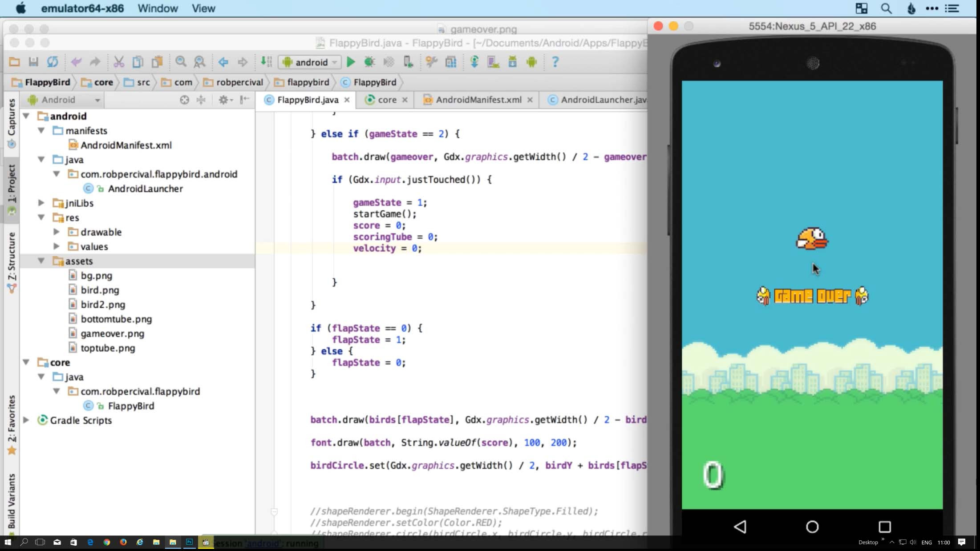980x551 pixels.
Task: Close the AndroidManifest.xml tab
Action: tap(530, 100)
